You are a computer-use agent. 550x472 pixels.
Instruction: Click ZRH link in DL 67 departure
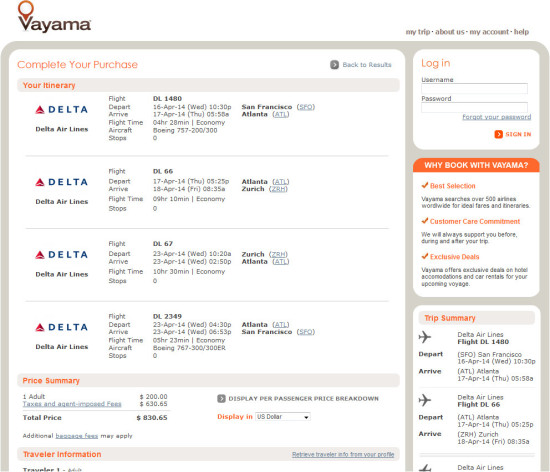[278, 254]
